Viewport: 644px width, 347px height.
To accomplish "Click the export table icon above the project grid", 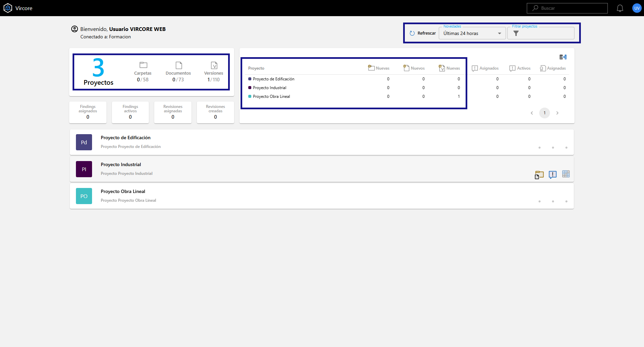I will coord(563,57).
